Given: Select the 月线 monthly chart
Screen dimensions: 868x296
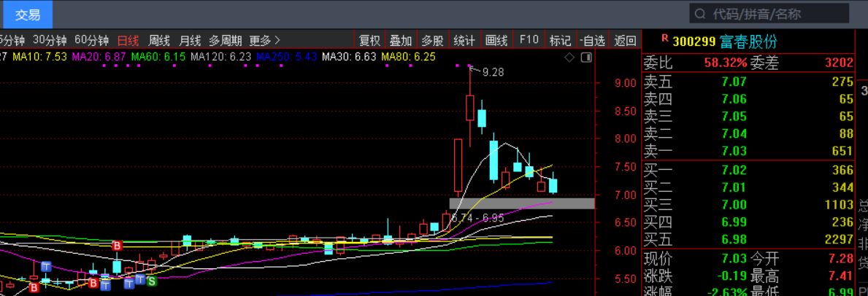Looking at the screenshot, I should point(190,40).
